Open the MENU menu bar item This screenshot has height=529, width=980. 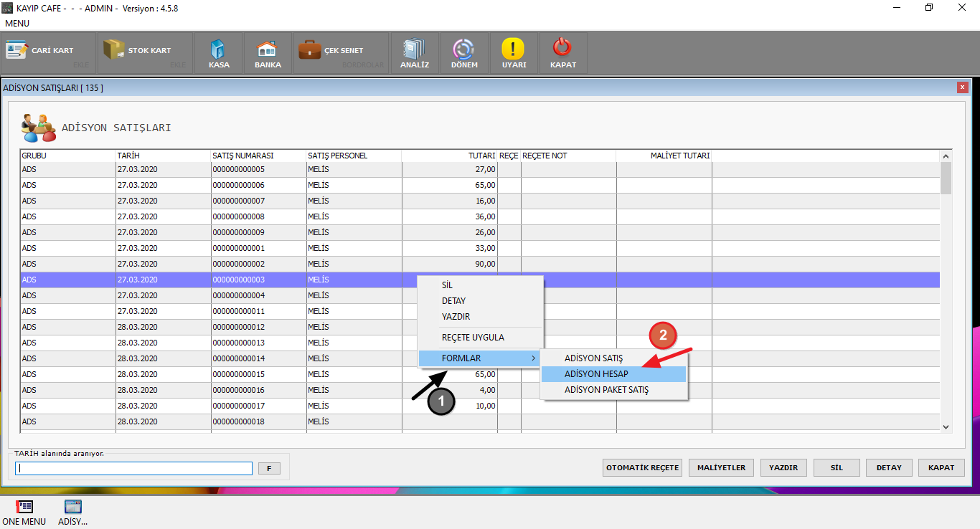coord(17,23)
